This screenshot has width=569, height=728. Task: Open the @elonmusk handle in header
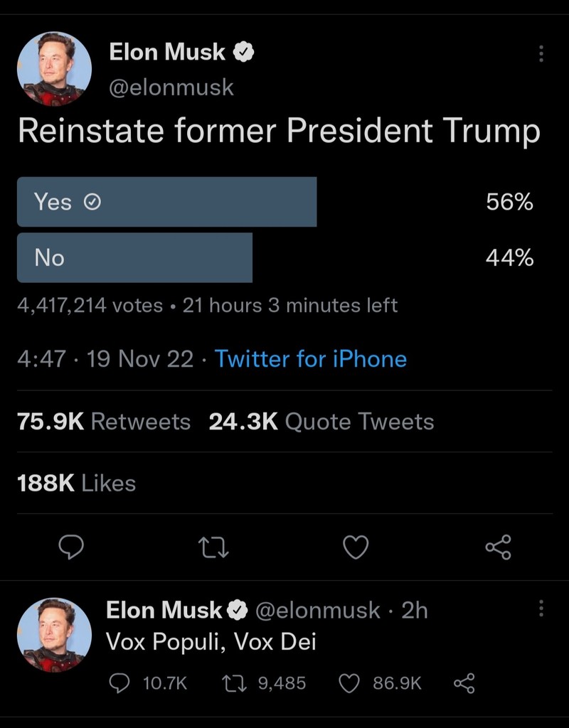click(x=171, y=87)
